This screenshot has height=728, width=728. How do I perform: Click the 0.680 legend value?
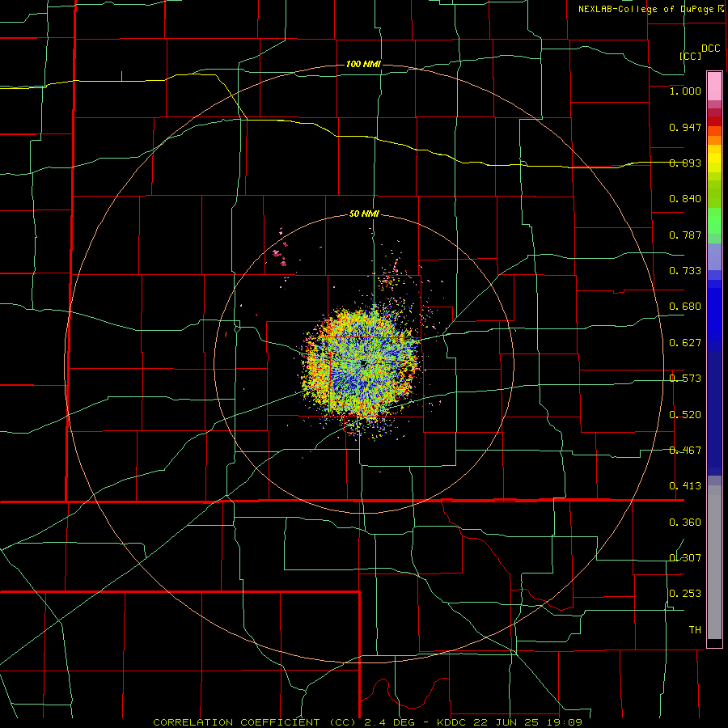(685, 307)
